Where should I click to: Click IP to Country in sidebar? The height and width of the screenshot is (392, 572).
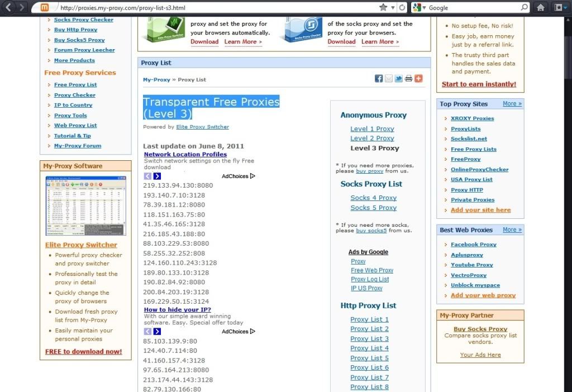(73, 105)
